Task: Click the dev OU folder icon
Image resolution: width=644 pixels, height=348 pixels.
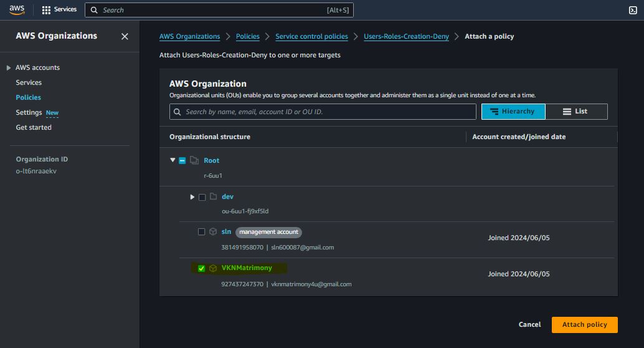Action: 213,197
